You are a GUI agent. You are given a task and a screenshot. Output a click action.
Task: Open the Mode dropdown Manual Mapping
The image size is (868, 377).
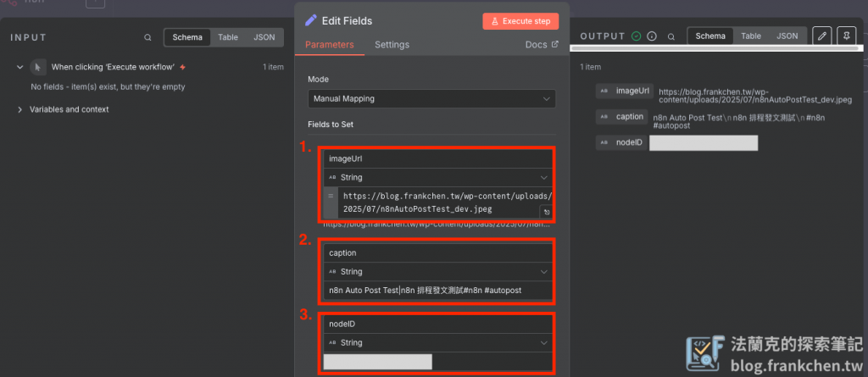(x=431, y=99)
